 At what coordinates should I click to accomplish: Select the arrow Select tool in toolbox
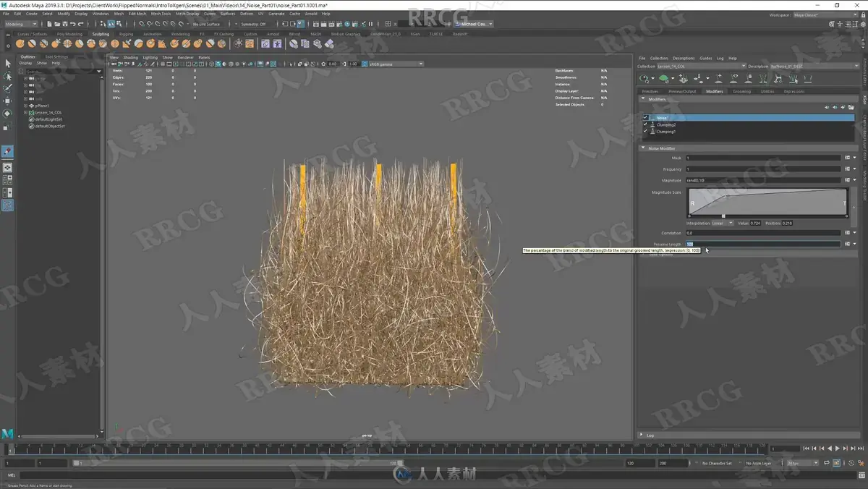point(8,63)
